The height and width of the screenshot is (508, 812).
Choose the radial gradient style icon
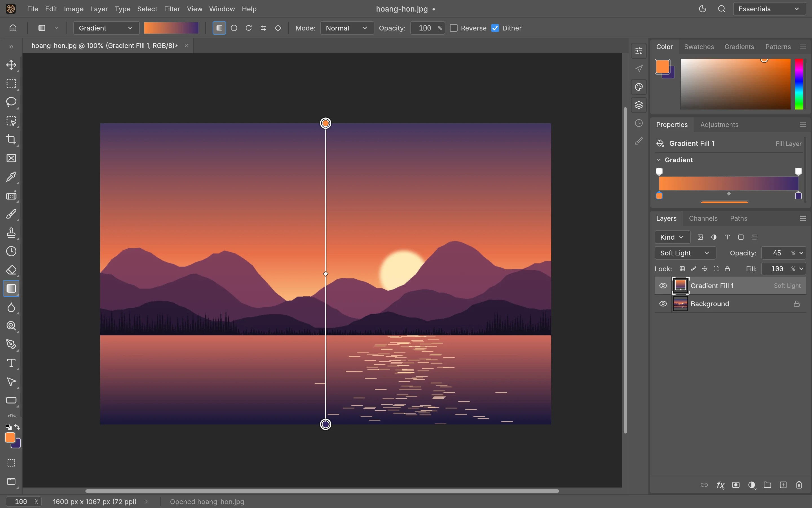234,28
